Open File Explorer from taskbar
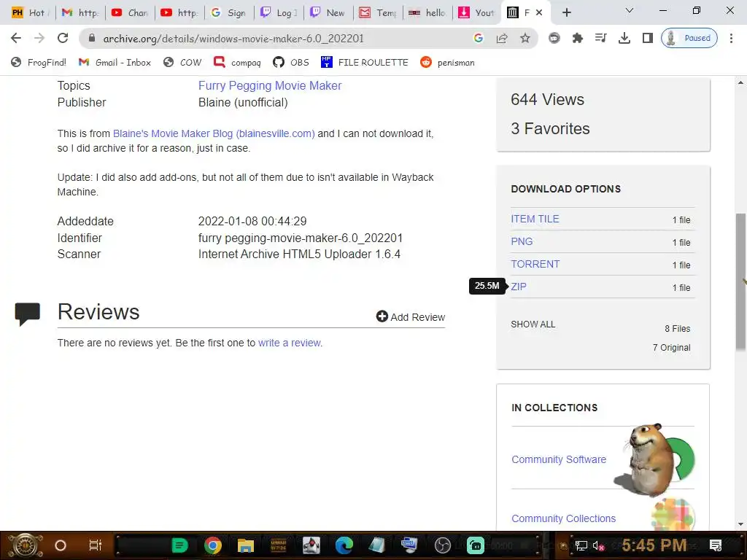 (245, 545)
